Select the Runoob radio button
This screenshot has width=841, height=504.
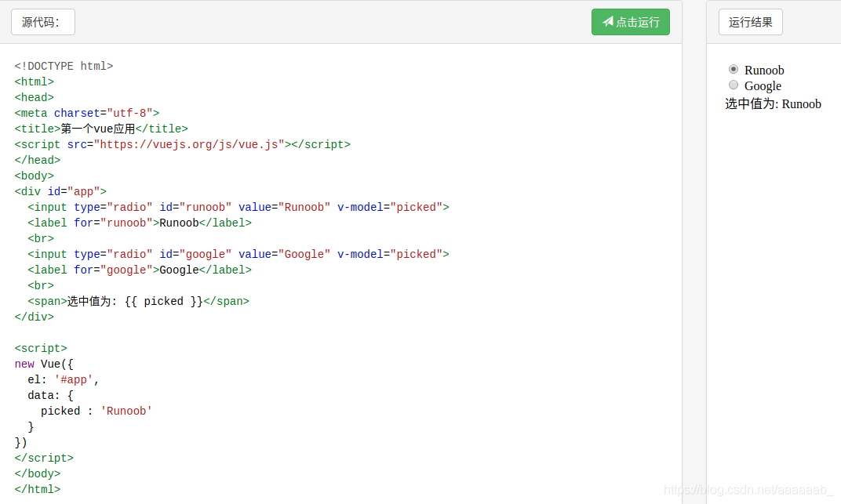point(734,69)
